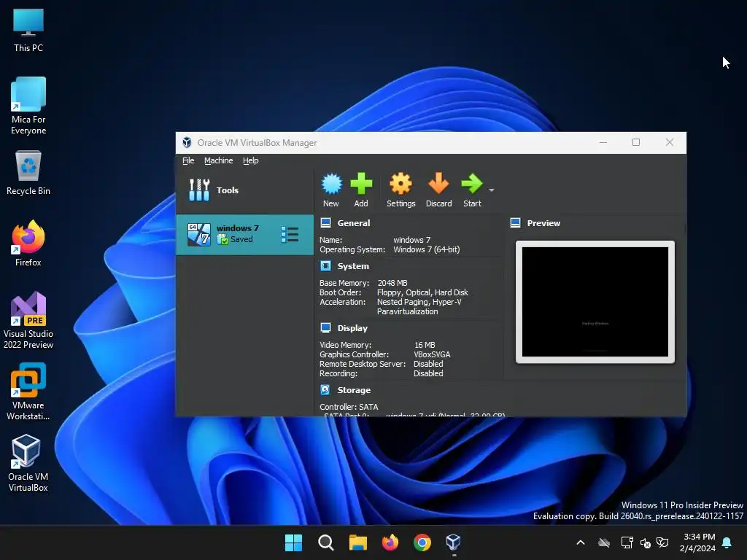Click the General section monitor icon
The width and height of the screenshot is (747, 560).
(326, 222)
